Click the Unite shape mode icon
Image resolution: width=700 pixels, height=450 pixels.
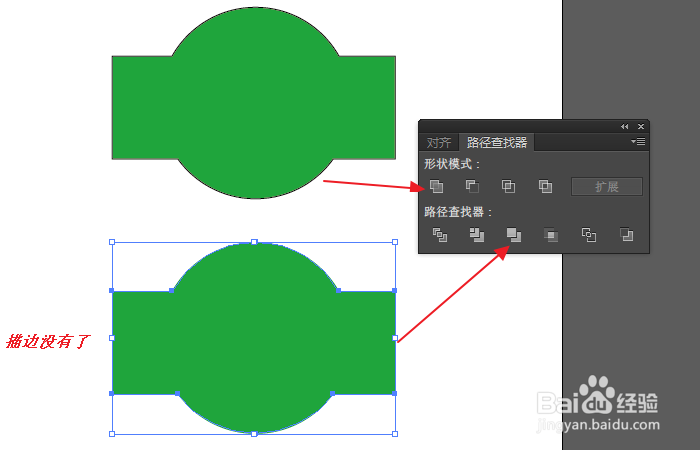pos(437,186)
